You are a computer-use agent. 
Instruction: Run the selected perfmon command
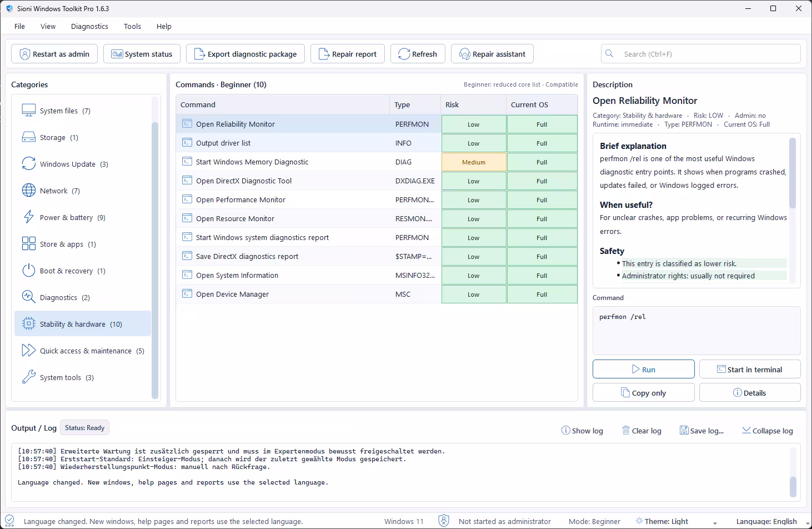[643, 370]
